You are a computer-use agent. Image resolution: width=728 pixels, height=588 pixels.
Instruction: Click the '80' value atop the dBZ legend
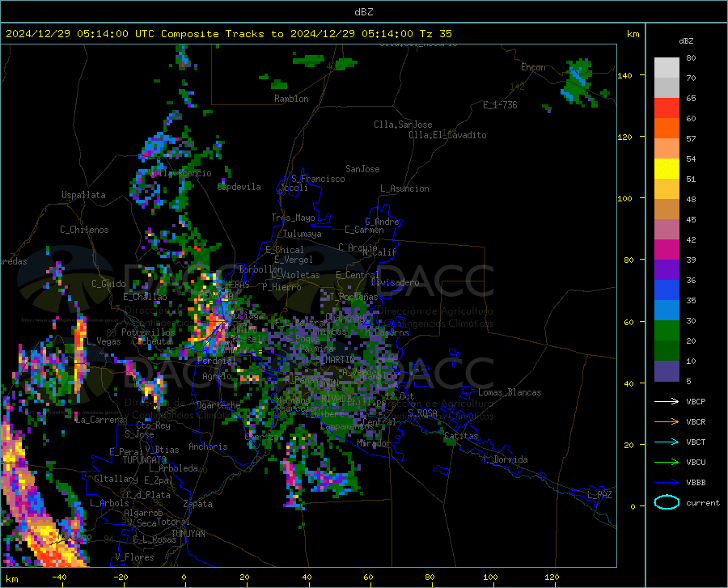click(691, 57)
